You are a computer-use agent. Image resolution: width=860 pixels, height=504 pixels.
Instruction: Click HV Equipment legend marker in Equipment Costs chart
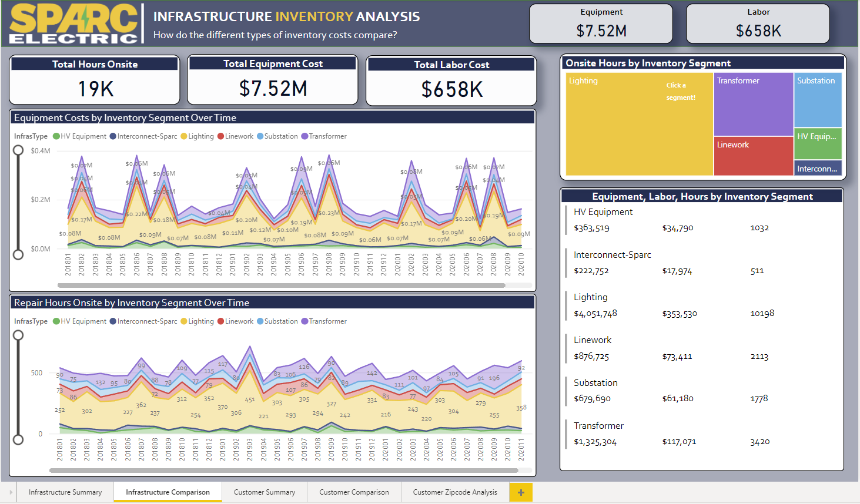tap(56, 136)
